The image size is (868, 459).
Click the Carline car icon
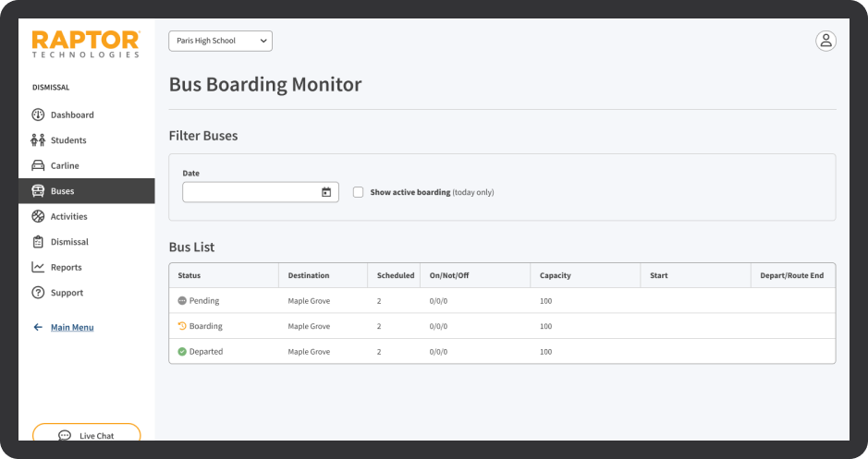click(x=38, y=166)
